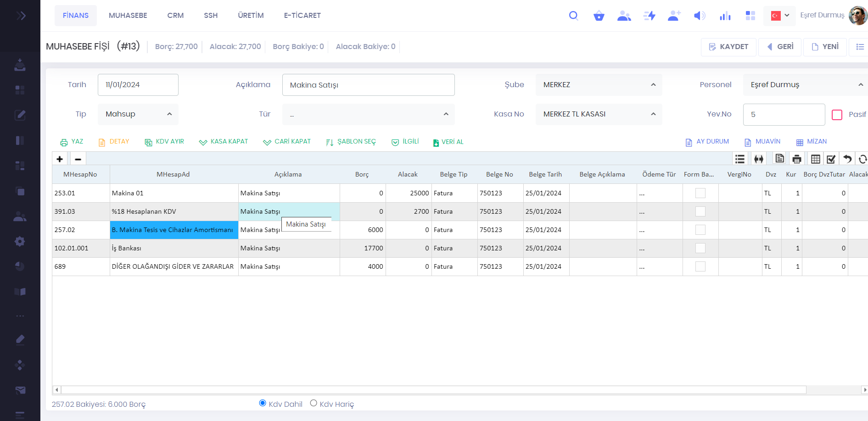868x421 pixels.
Task: Click the minus icon to remove row
Action: pyautogui.click(x=78, y=159)
